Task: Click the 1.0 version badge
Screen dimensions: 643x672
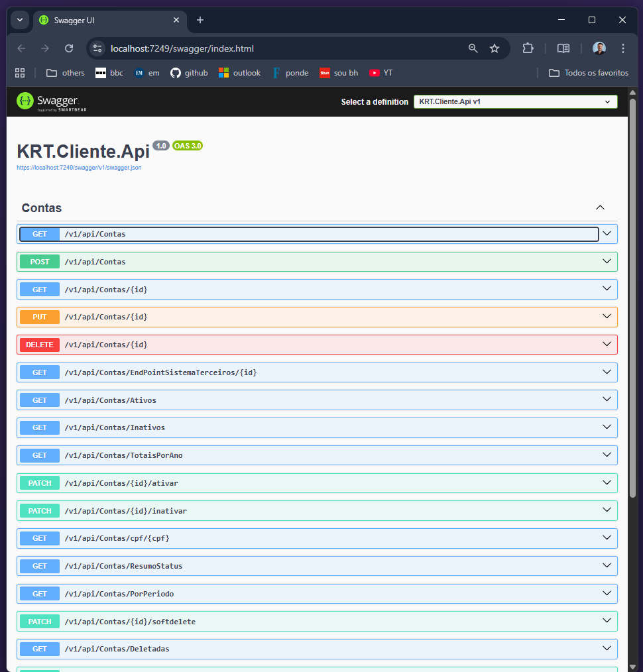Action: tap(161, 146)
